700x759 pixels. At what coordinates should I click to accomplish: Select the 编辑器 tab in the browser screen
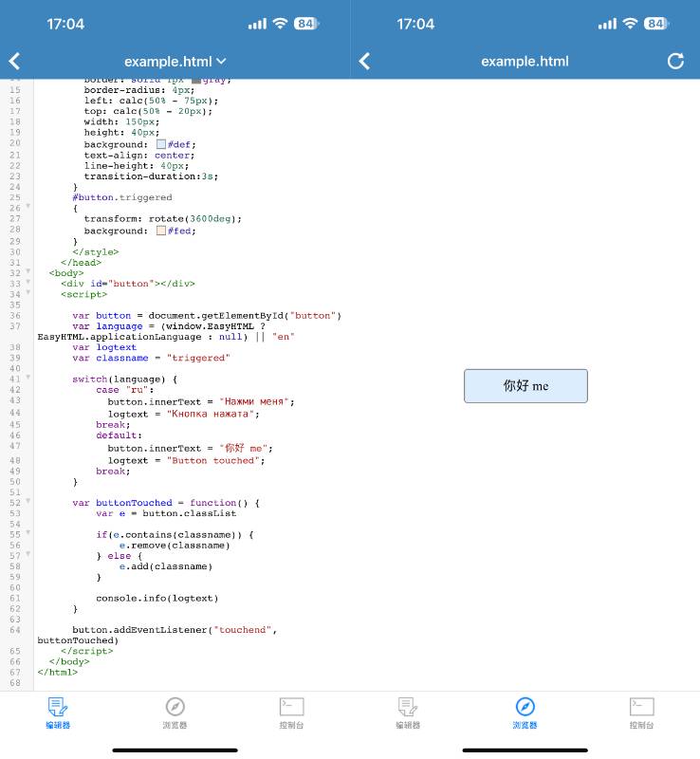(408, 713)
